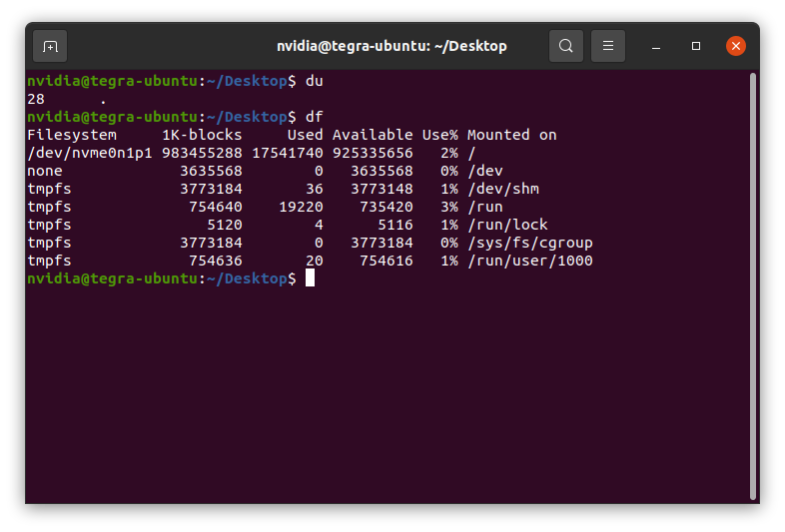Minimize the terminal window
The image size is (785, 532).
coord(656,46)
